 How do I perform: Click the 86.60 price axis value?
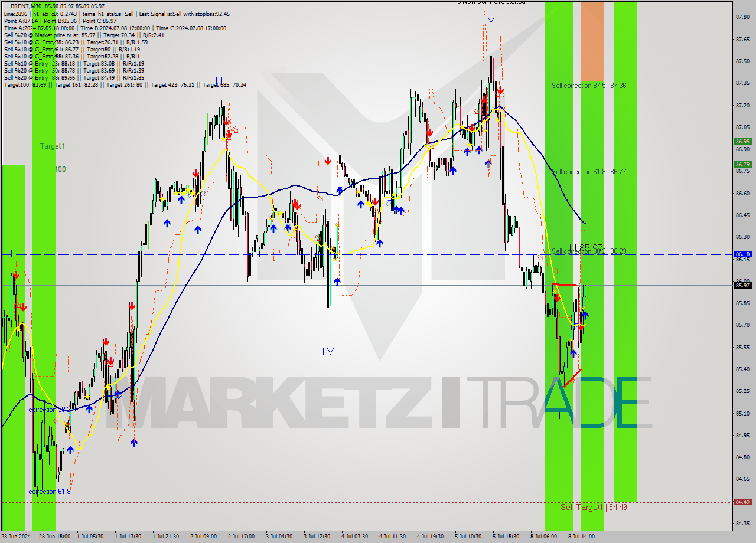point(742,193)
